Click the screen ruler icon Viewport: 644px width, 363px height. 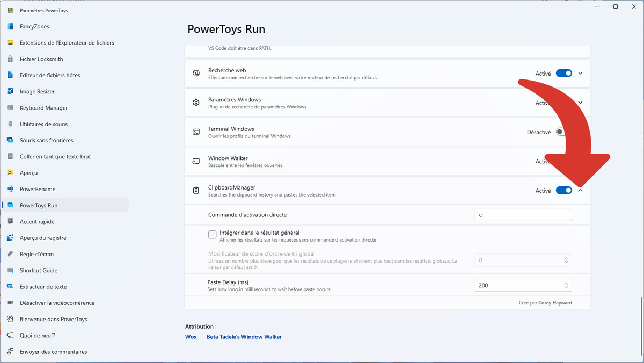coord(10,254)
